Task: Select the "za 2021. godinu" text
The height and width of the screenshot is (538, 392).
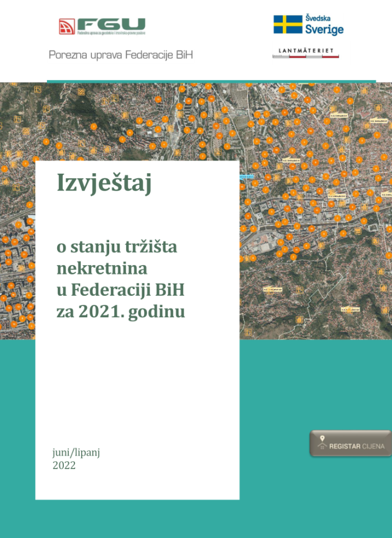Action: click(x=120, y=311)
